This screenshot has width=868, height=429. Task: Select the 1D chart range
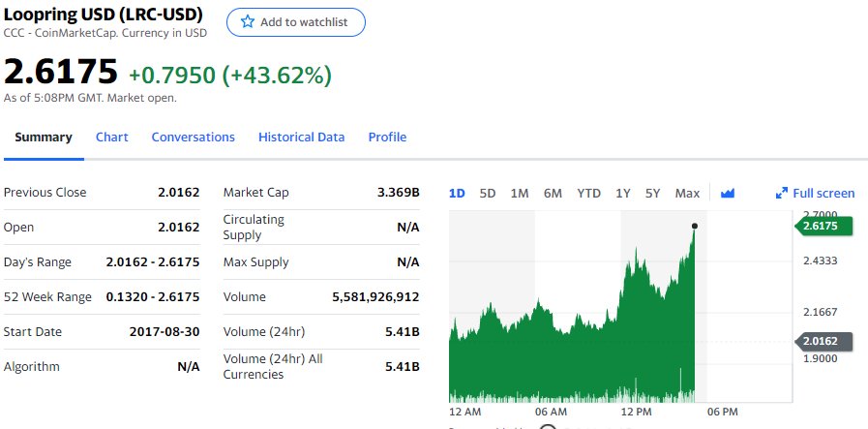coord(457,193)
